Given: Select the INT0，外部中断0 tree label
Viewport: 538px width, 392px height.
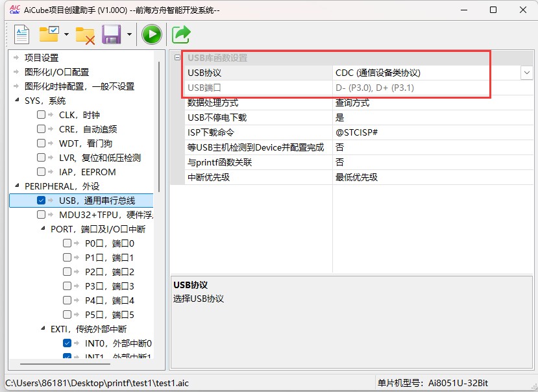Looking at the screenshot, I should tap(118, 343).
